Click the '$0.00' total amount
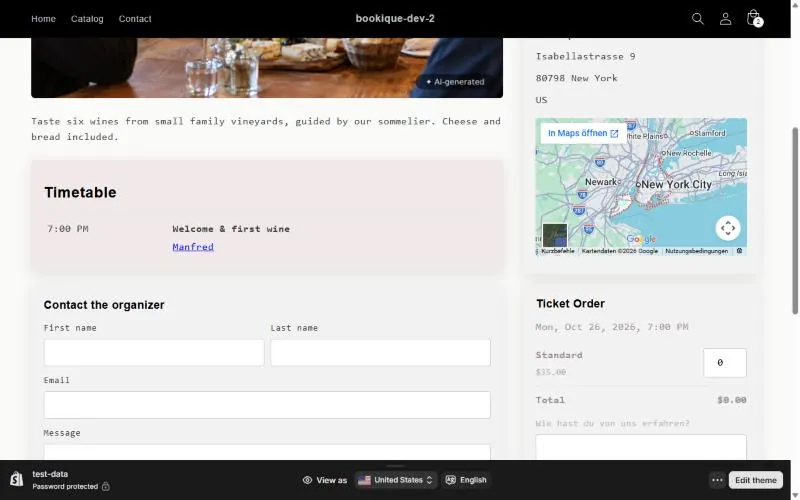This screenshot has width=800, height=500. (x=732, y=400)
